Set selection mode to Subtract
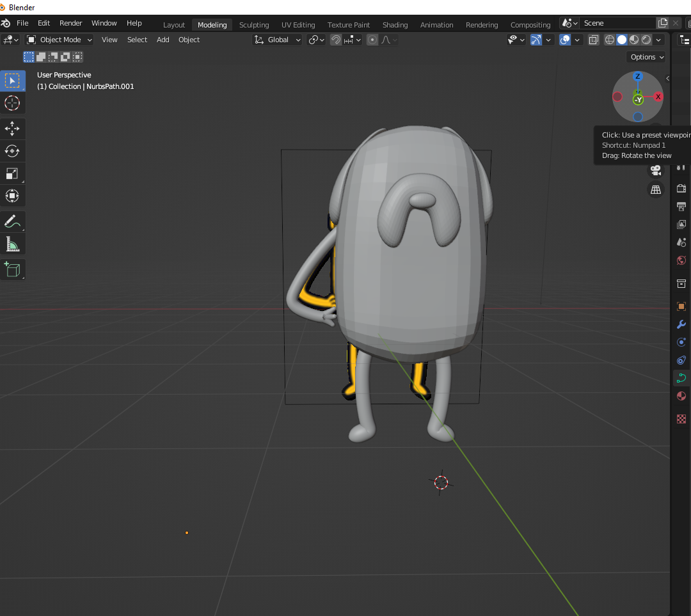This screenshot has width=691, height=616. 53,57
